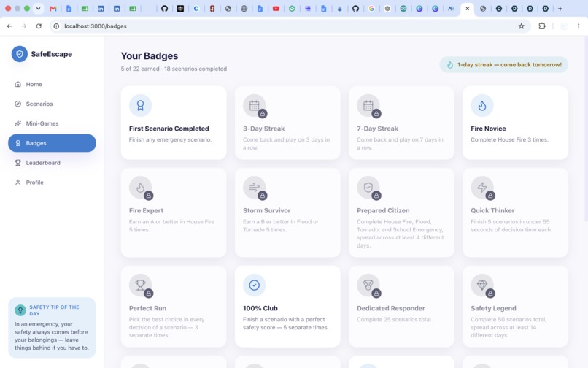This screenshot has width=588, height=368.
Task: Click the browser back arrow
Action: 9,26
